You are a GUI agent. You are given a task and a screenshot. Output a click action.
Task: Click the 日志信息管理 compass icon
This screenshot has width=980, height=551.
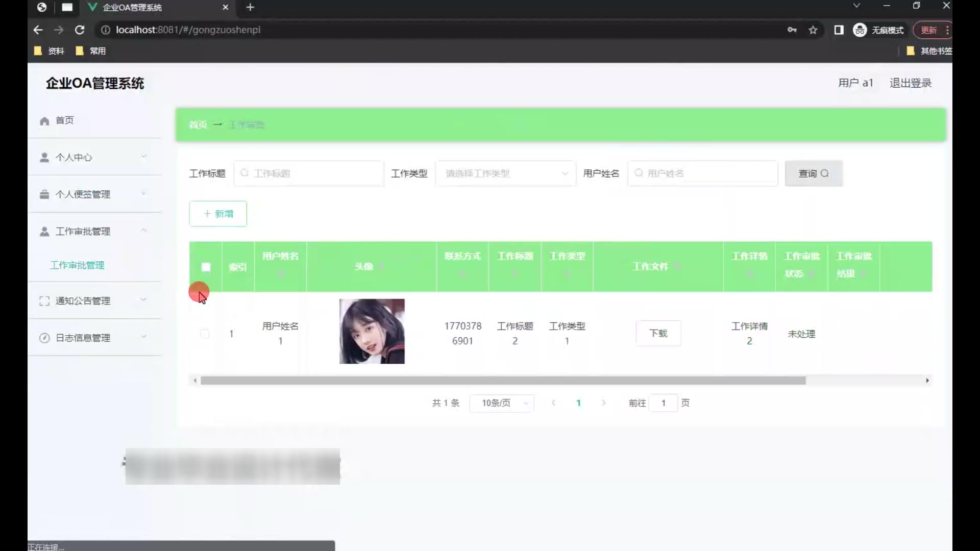click(44, 338)
